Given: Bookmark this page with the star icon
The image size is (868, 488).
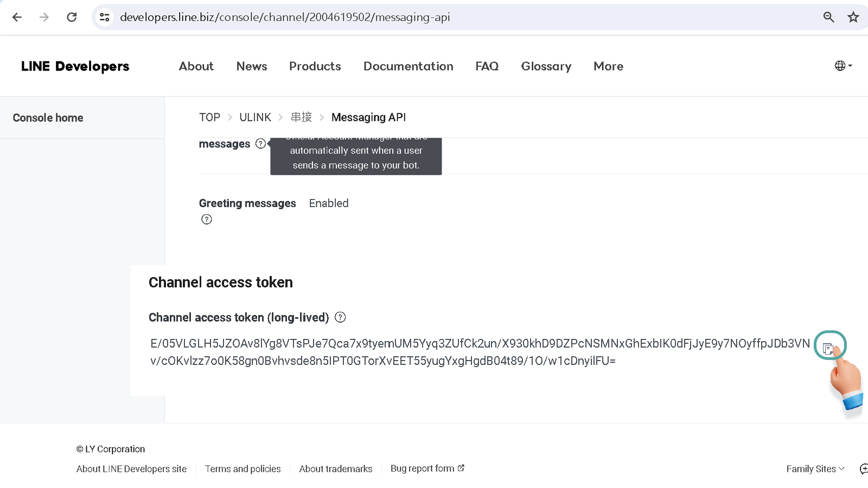Looking at the screenshot, I should tap(853, 17).
